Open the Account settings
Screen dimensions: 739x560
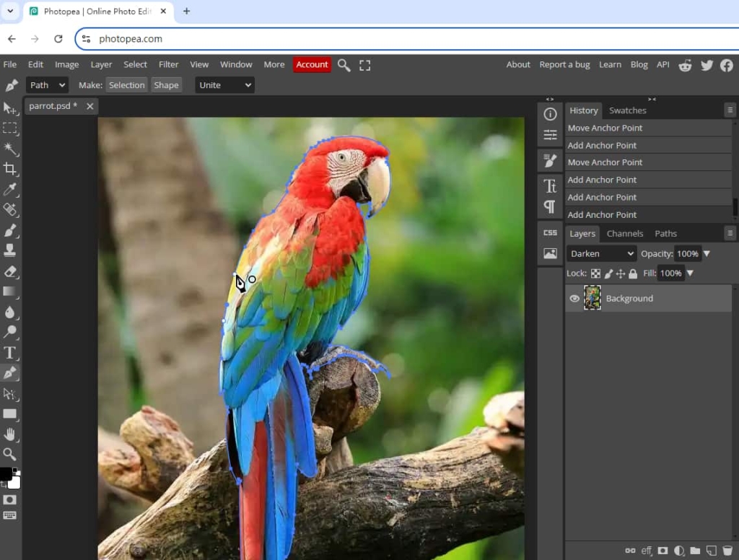pos(312,64)
